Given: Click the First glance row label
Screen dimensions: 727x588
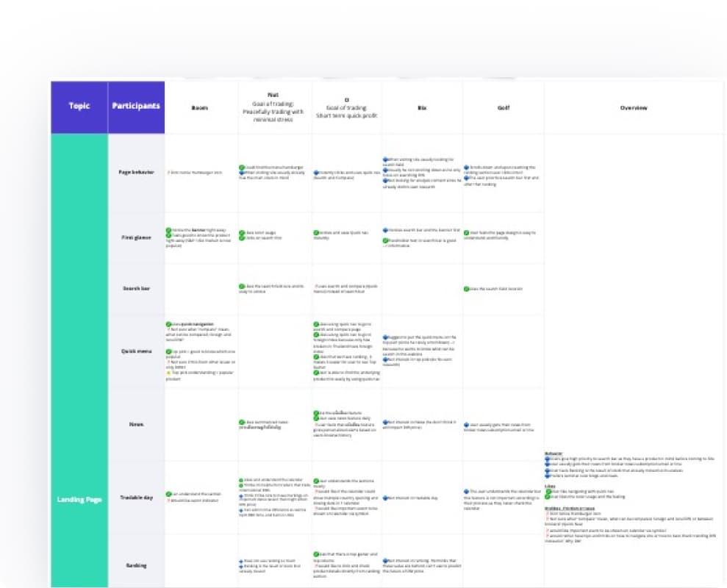Looking at the screenshot, I should 136,237.
